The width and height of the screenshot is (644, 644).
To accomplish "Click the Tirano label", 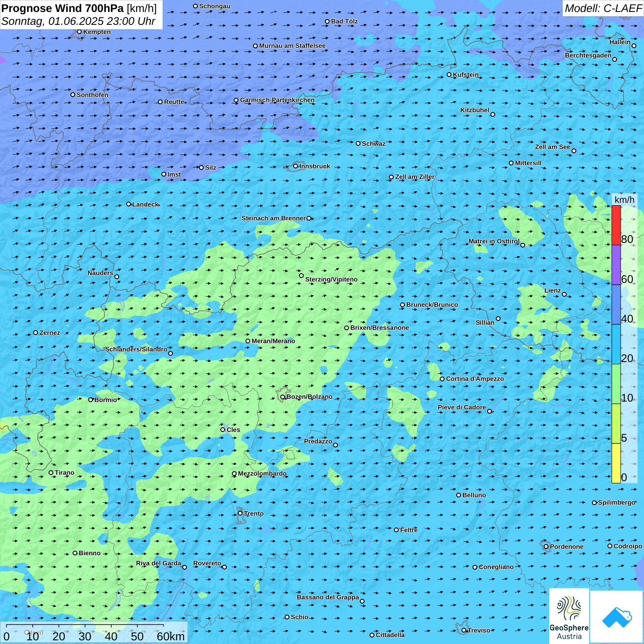I will tap(64, 472).
